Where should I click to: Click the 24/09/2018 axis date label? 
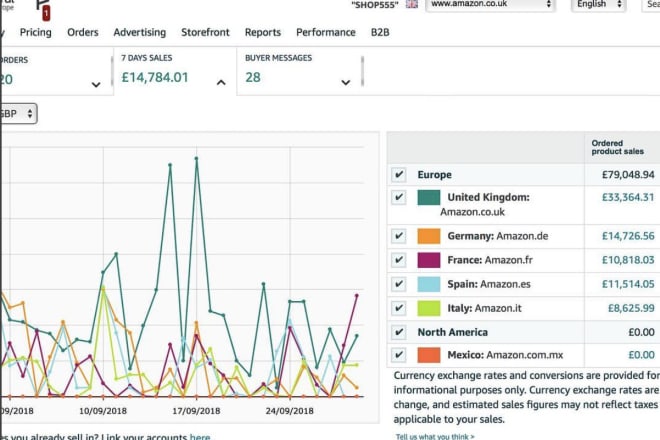290,411
